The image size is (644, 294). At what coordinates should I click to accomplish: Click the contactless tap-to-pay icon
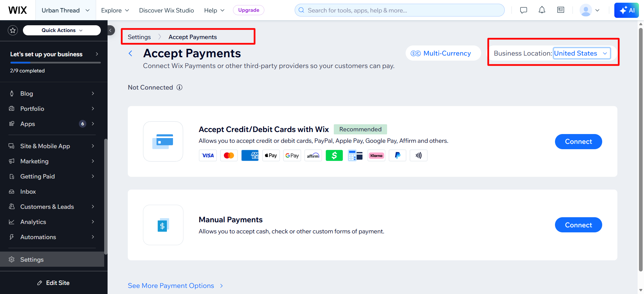(418, 156)
